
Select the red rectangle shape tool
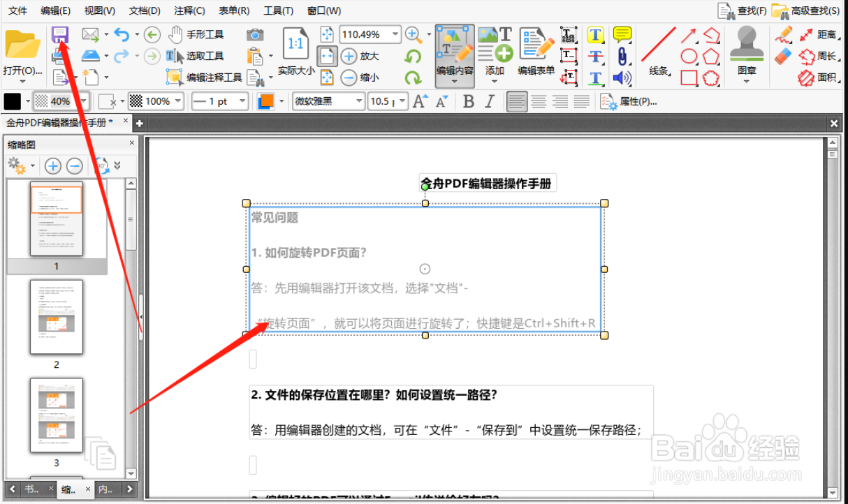[689, 77]
